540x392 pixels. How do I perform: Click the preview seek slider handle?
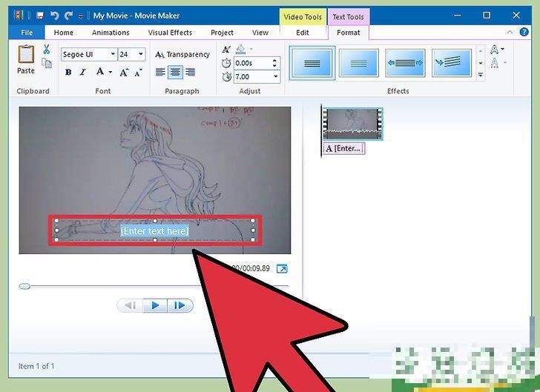(24, 286)
